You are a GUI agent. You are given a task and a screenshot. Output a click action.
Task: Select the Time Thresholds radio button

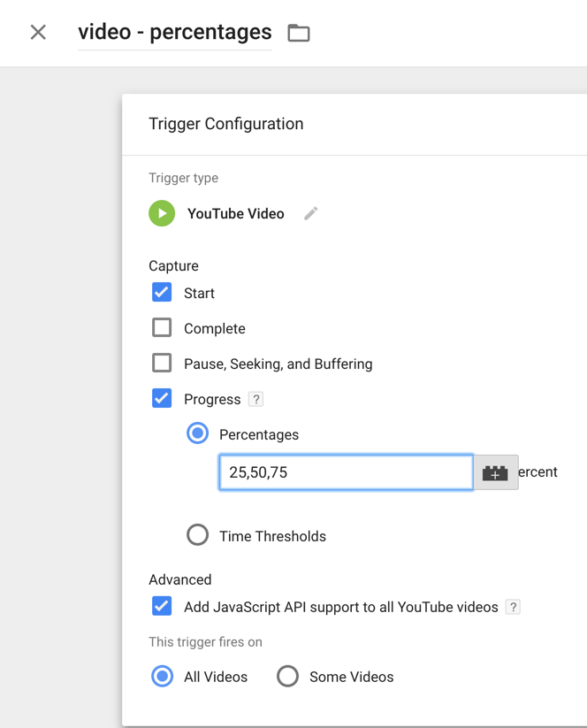tap(198, 535)
